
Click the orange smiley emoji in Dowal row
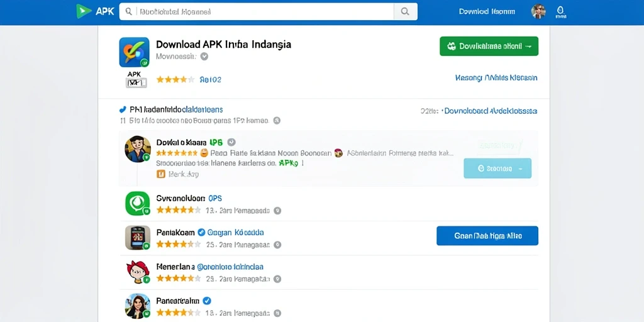pyautogui.click(x=204, y=153)
